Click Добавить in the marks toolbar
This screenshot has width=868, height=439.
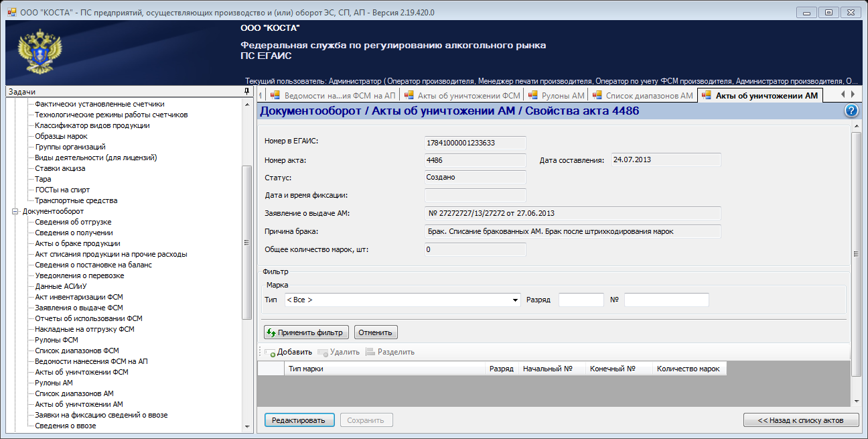point(289,352)
